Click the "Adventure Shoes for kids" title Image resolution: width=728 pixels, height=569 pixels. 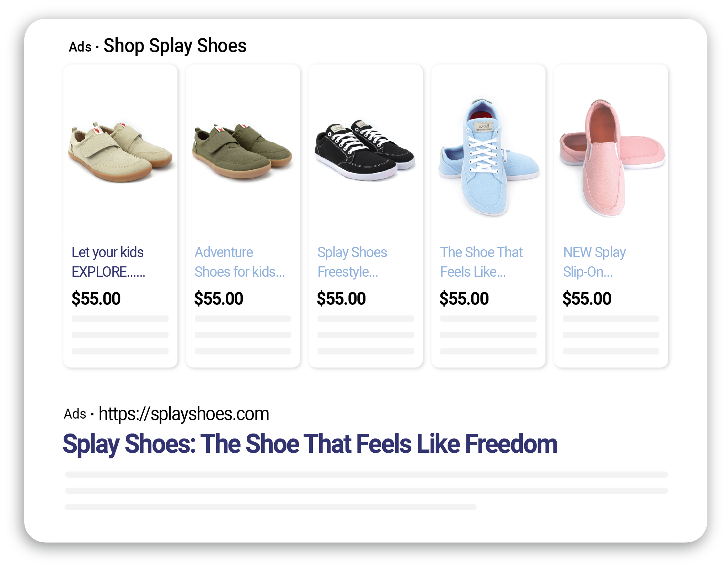pyautogui.click(x=239, y=262)
